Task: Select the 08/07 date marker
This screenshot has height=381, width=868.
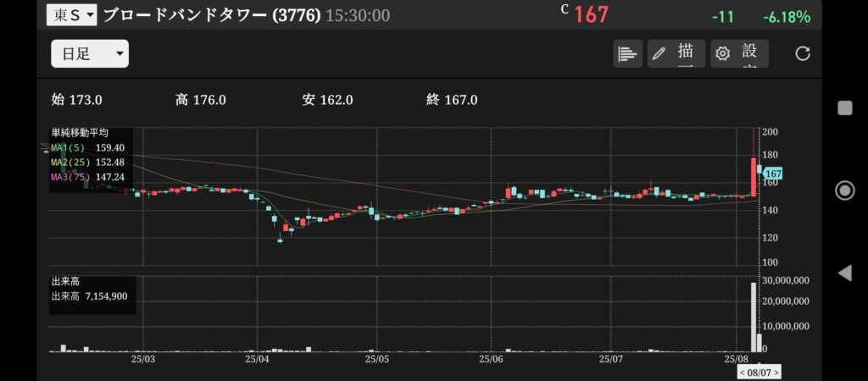Action: [x=759, y=373]
